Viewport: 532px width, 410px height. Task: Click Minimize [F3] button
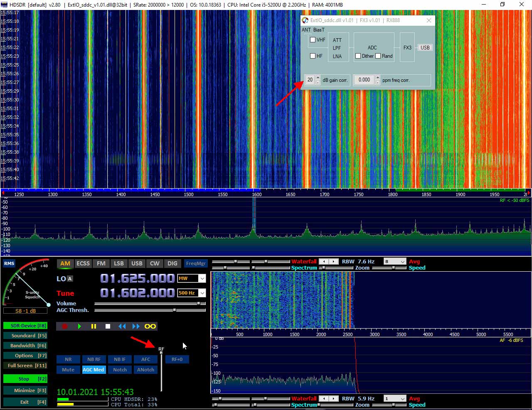pyautogui.click(x=25, y=390)
